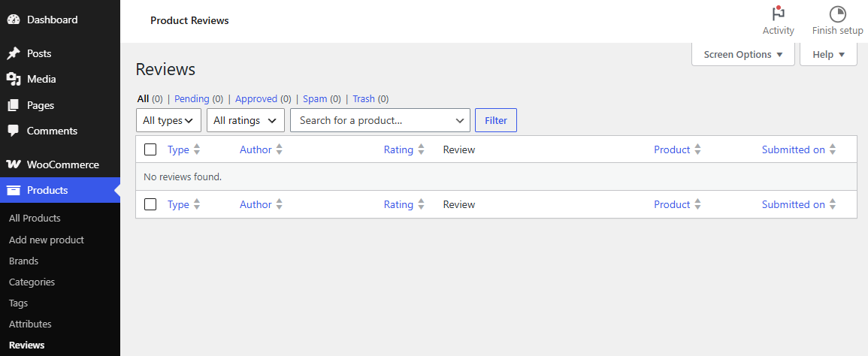This screenshot has width=868, height=356.
Task: Click the Submitted on header link
Action: (794, 149)
